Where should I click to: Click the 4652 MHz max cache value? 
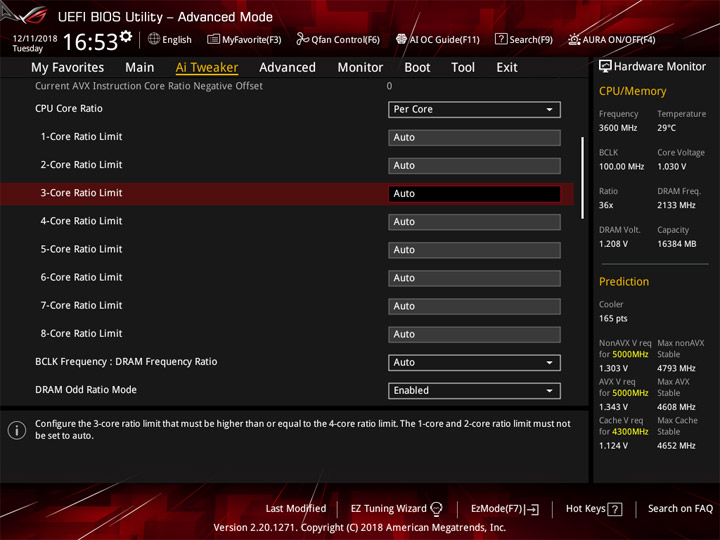[676, 446]
